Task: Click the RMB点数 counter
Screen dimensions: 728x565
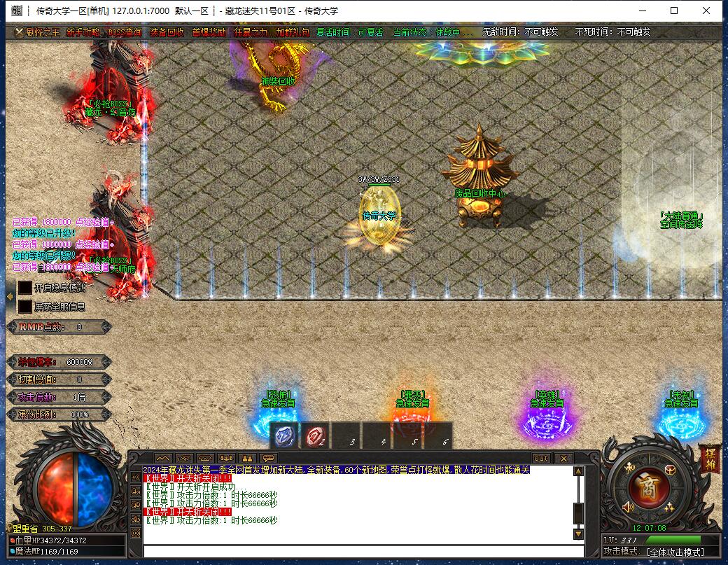Action: point(59,327)
